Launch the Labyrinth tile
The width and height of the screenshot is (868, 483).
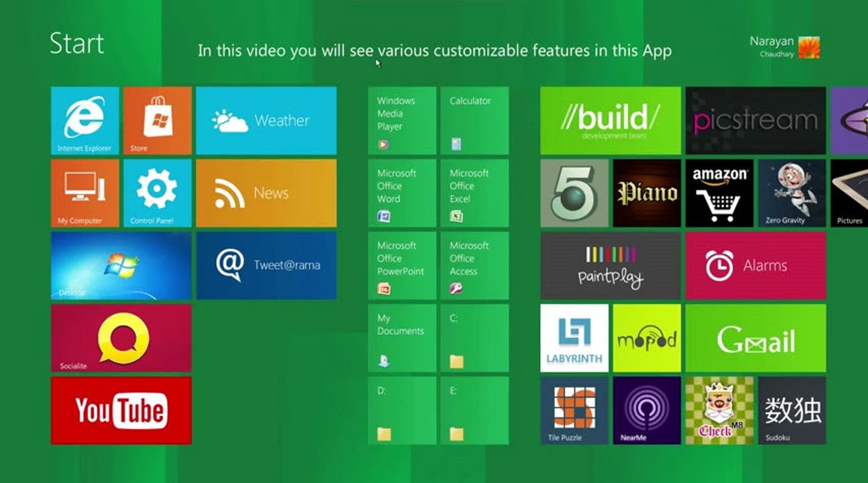click(x=574, y=338)
